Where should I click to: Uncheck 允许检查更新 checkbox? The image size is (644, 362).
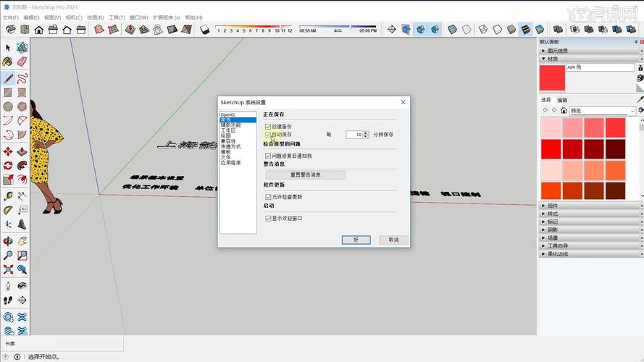(x=268, y=197)
